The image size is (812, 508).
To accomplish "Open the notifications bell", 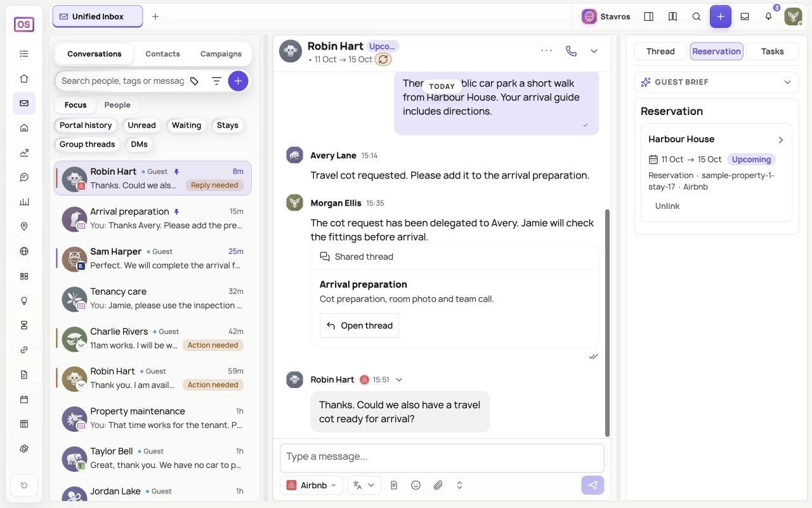I will click(768, 17).
